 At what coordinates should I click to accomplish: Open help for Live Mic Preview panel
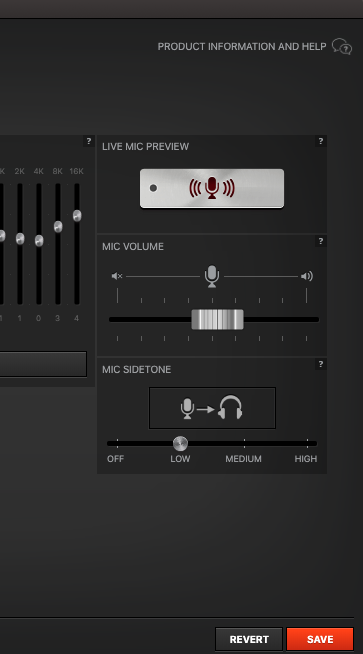click(x=320, y=141)
